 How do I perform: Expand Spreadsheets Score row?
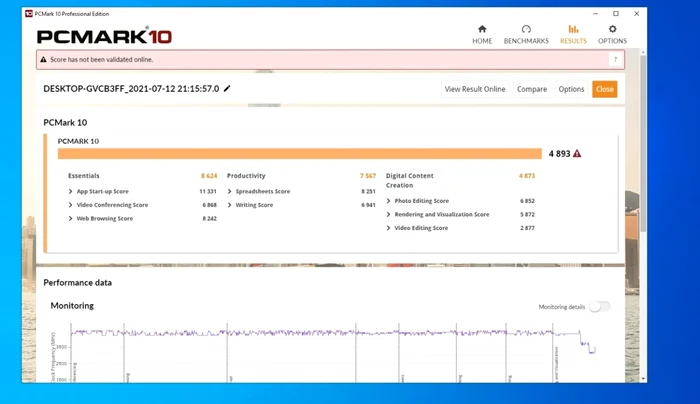tap(229, 191)
